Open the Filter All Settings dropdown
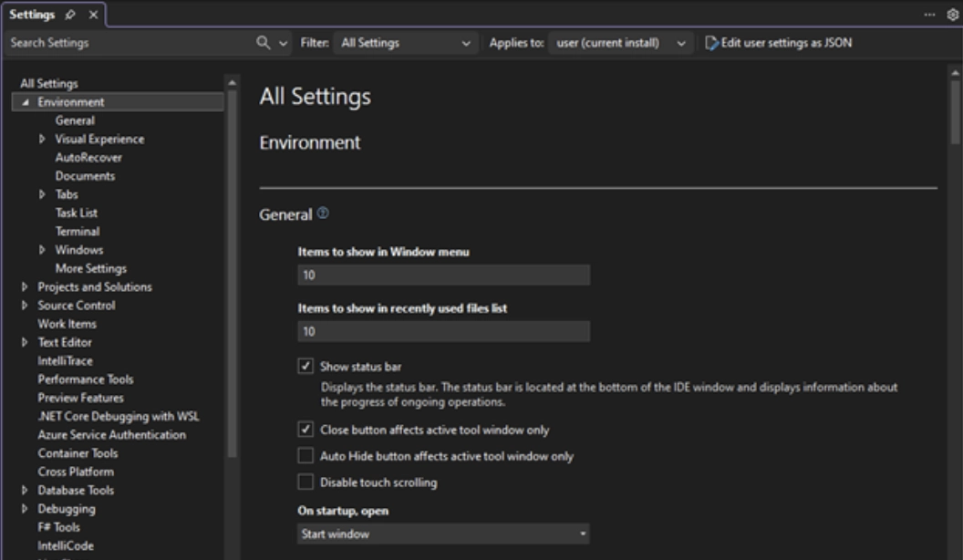The image size is (963, 560). tap(404, 43)
